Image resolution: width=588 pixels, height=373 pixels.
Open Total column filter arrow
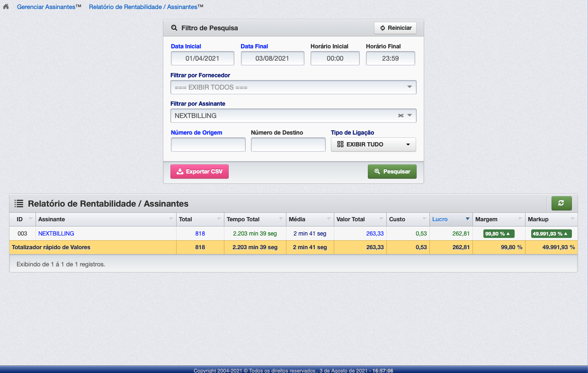coord(219,219)
